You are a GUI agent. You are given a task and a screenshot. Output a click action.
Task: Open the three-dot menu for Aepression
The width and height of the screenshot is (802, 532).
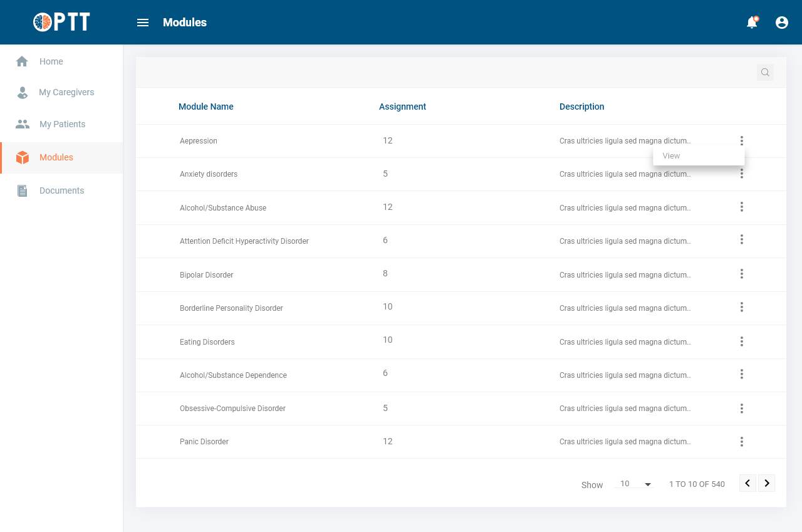point(742,140)
